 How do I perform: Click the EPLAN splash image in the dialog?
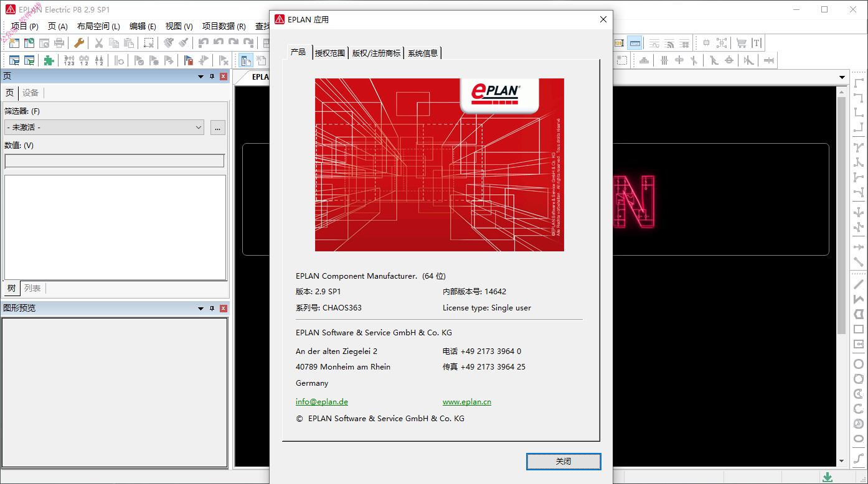coord(440,165)
